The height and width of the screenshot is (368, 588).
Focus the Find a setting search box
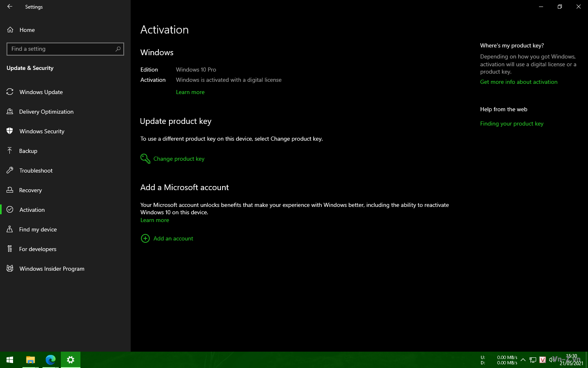click(x=65, y=49)
